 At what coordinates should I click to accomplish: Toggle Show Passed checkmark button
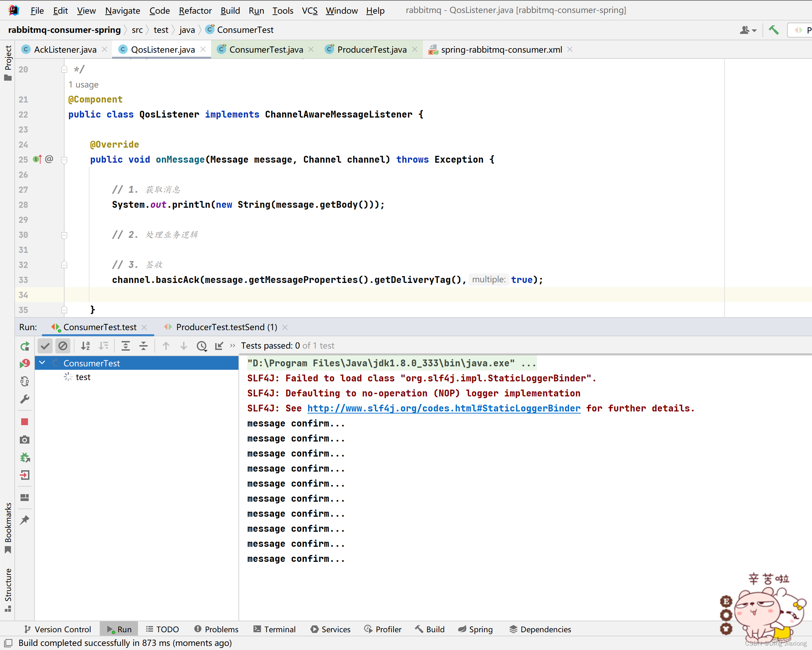tap(45, 346)
